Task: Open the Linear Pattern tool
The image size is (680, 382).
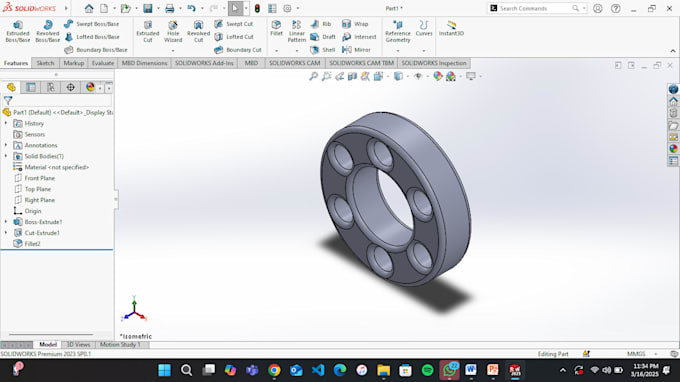Action: click(297, 31)
